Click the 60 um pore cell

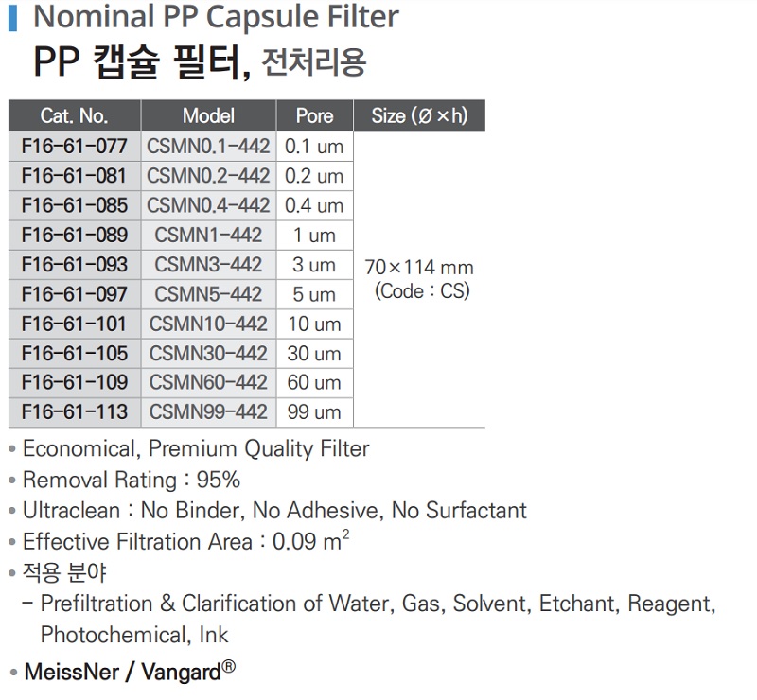[x=314, y=382]
